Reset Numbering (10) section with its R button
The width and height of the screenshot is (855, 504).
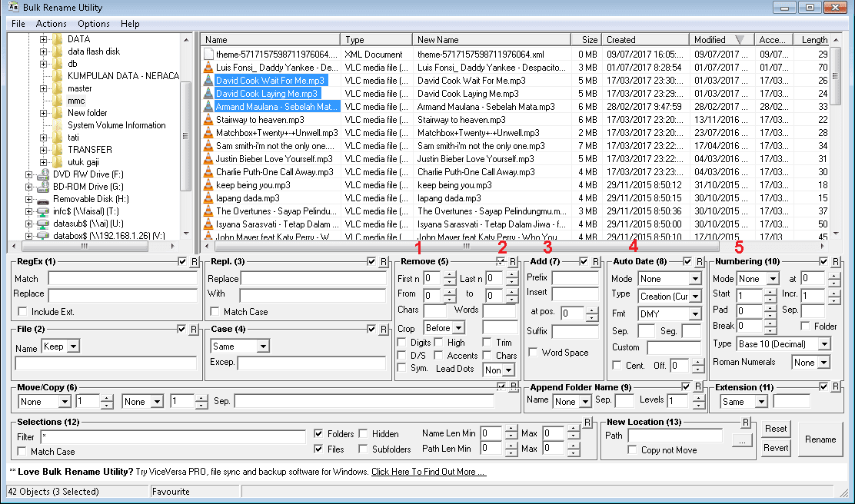coord(835,261)
